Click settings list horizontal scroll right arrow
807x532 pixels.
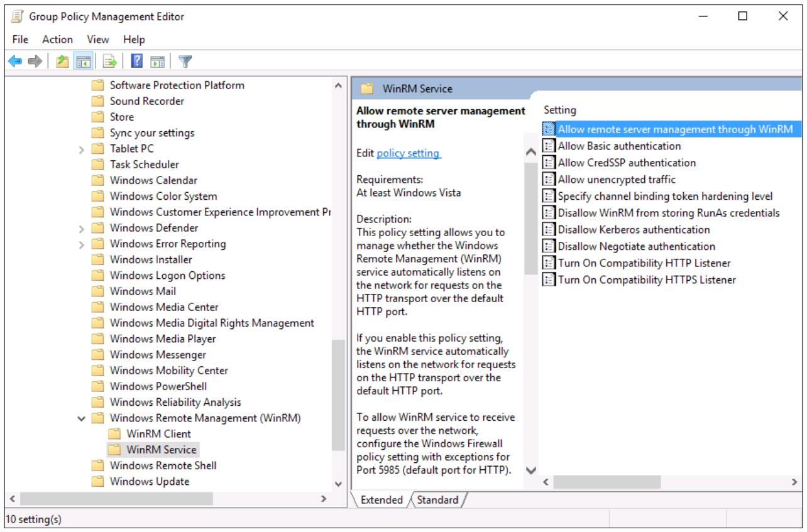coord(794,482)
